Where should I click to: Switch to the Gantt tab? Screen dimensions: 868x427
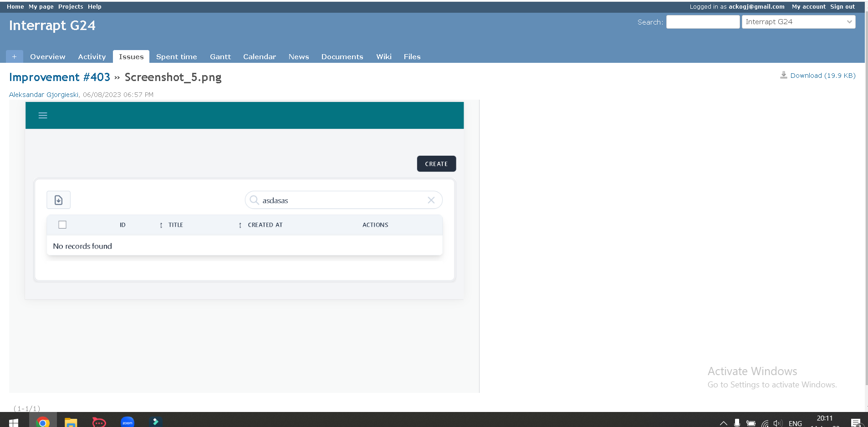click(x=220, y=56)
